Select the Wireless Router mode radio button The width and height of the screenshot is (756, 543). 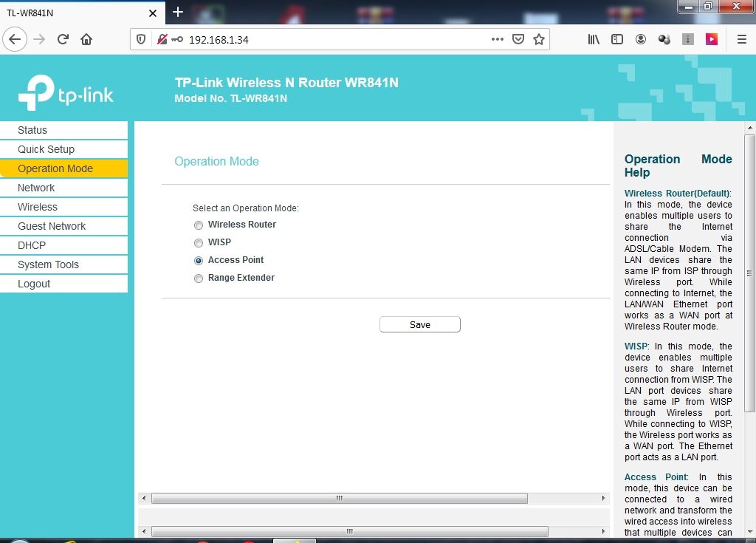click(198, 225)
